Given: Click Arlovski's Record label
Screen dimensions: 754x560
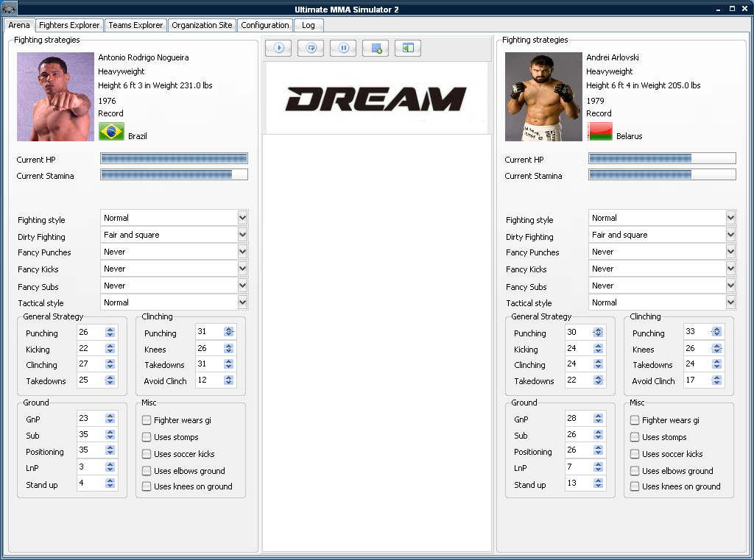Looking at the screenshot, I should [x=599, y=113].
